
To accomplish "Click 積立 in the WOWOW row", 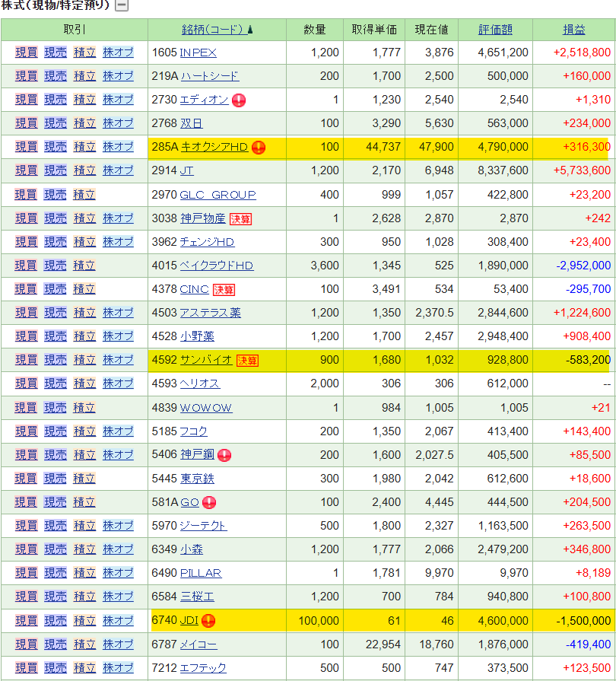I will pos(84,408).
